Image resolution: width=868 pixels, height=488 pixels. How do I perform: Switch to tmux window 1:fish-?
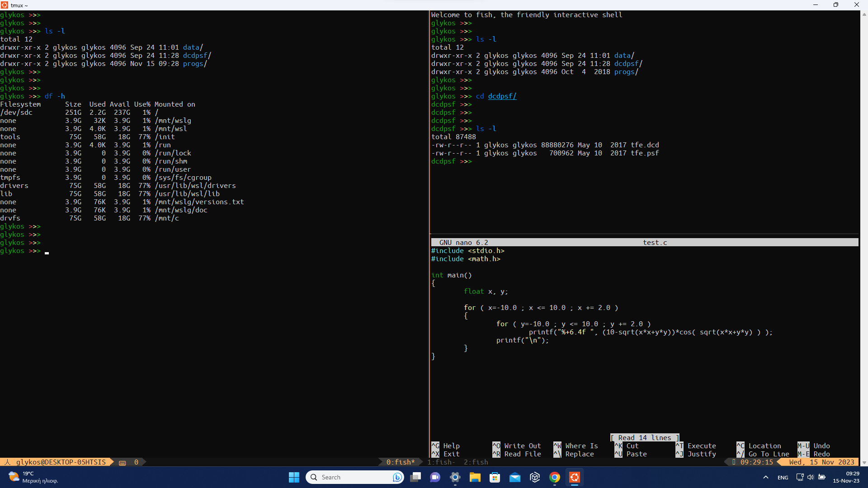click(x=441, y=462)
